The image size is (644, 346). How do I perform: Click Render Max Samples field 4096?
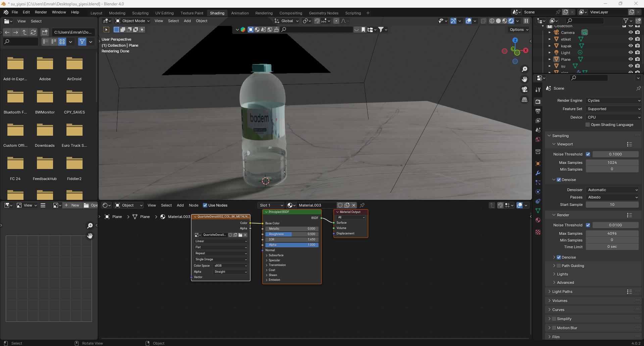[x=612, y=233]
